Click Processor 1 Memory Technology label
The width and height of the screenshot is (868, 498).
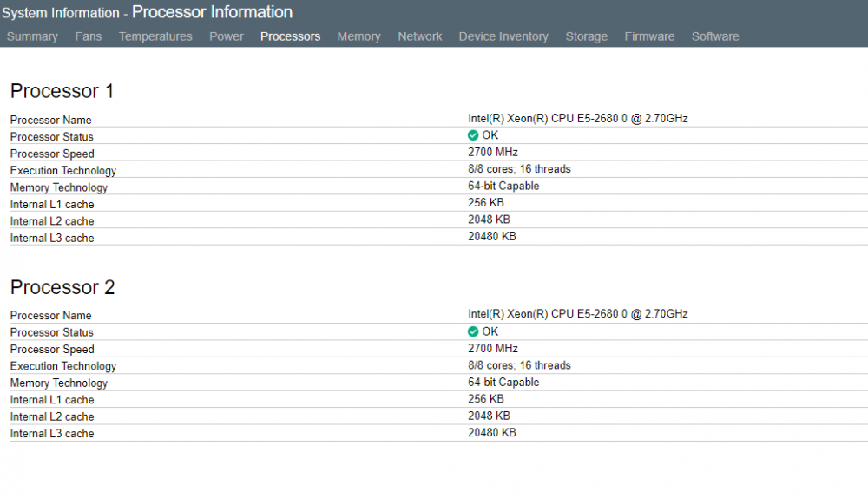(x=59, y=187)
